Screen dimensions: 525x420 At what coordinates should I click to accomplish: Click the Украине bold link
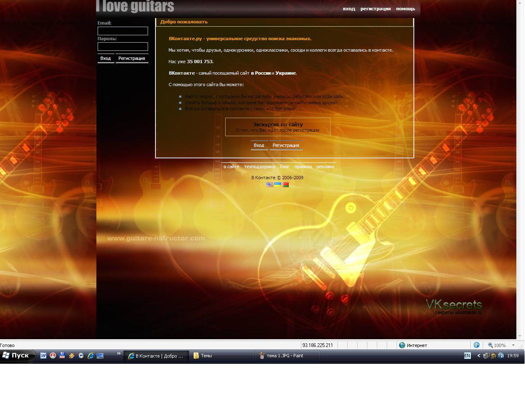coord(285,73)
